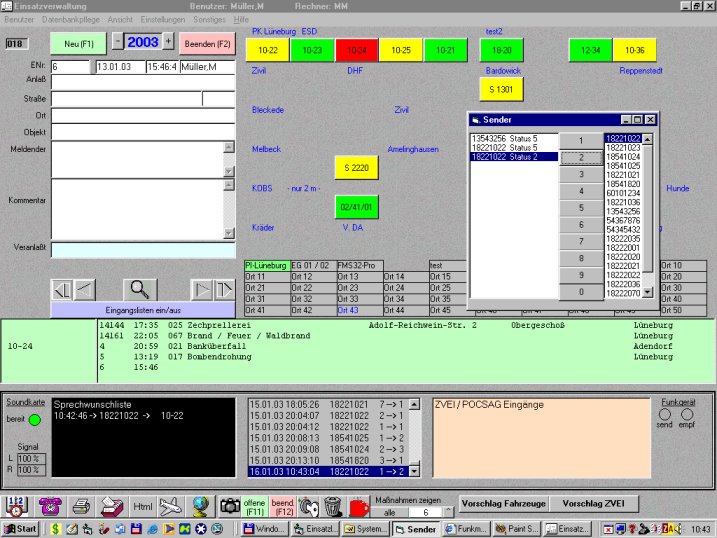Viewport: 717px width, 538px height.
Task: Toggle Eingangslisten ein/aus bar
Action: click(x=139, y=310)
